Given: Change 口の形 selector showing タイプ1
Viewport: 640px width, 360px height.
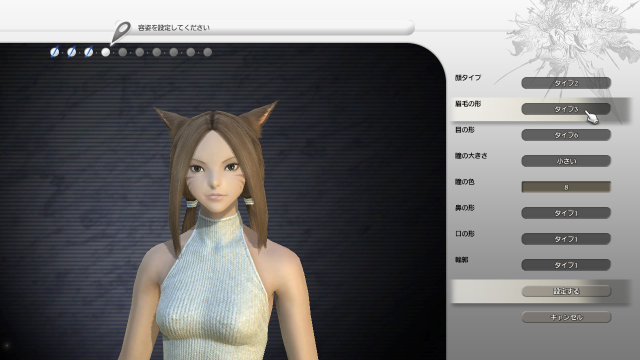Looking at the screenshot, I should pyautogui.click(x=566, y=239).
